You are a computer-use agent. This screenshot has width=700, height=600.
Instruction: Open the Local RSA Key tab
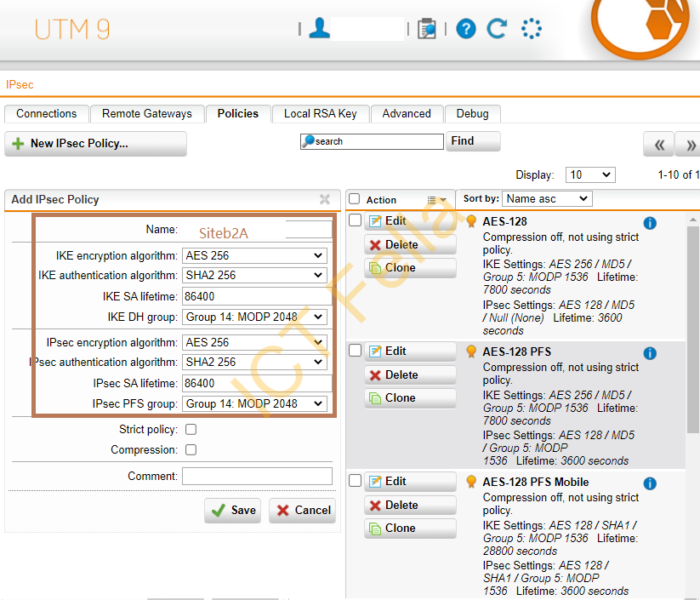(x=321, y=113)
